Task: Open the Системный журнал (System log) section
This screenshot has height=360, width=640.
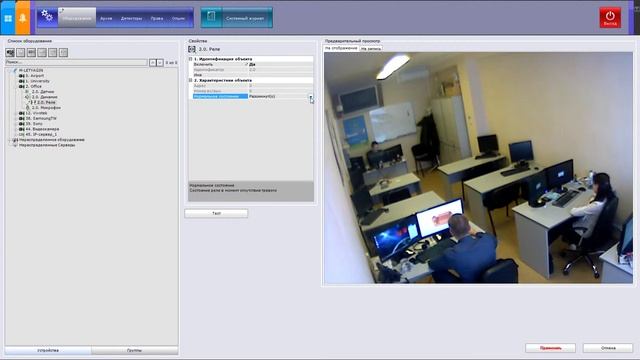Action: (x=245, y=18)
